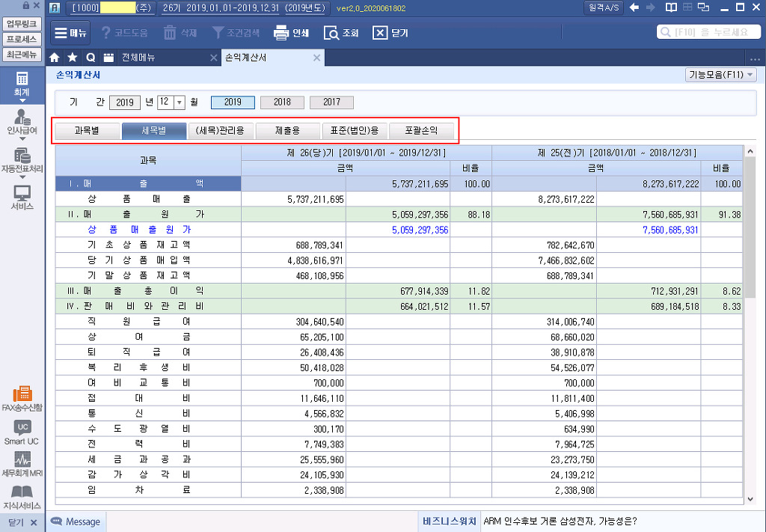Select the 2018 period toggle button

(282, 103)
